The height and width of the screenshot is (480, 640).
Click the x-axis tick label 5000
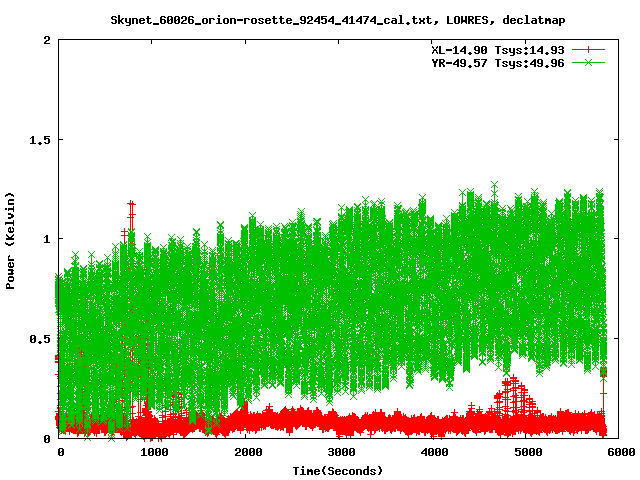coord(528,452)
